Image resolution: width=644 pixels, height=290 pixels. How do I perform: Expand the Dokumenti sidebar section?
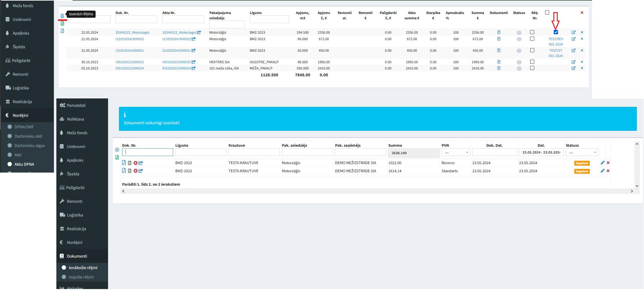click(x=77, y=256)
